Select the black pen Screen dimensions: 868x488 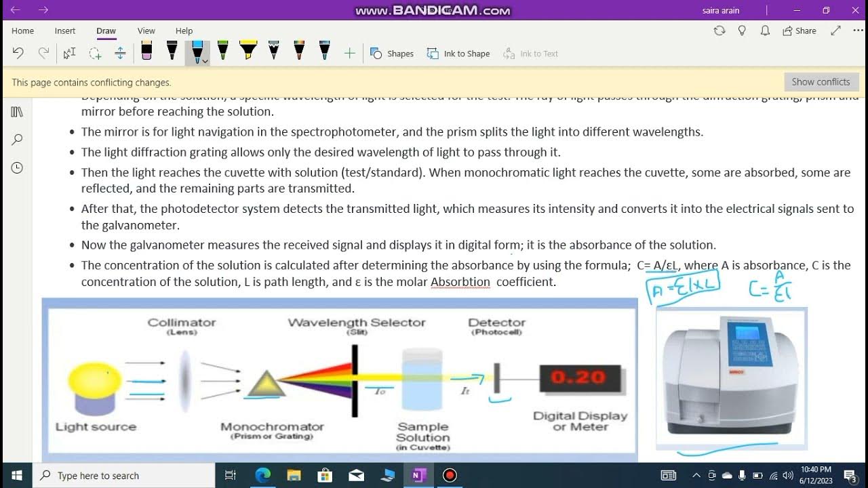tap(172, 52)
